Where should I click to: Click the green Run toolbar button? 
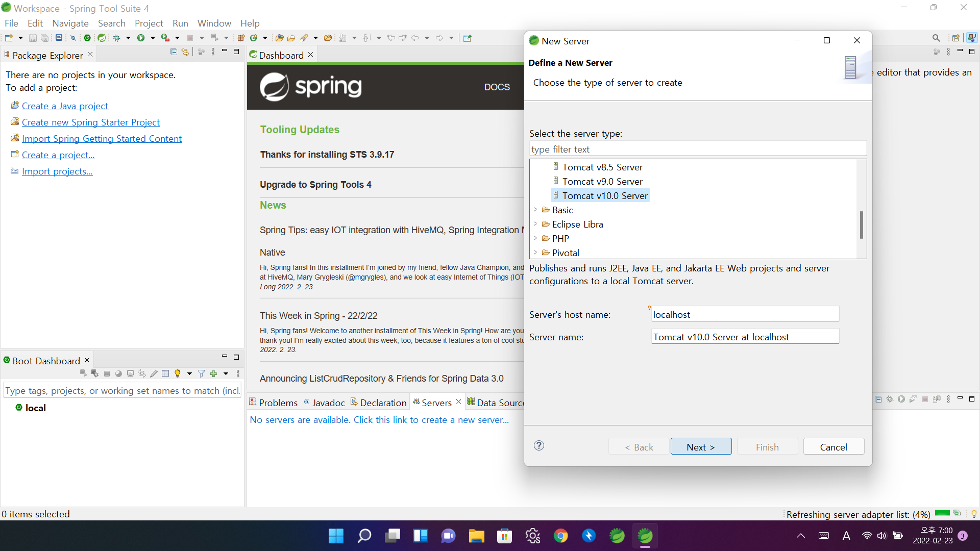pyautogui.click(x=141, y=38)
